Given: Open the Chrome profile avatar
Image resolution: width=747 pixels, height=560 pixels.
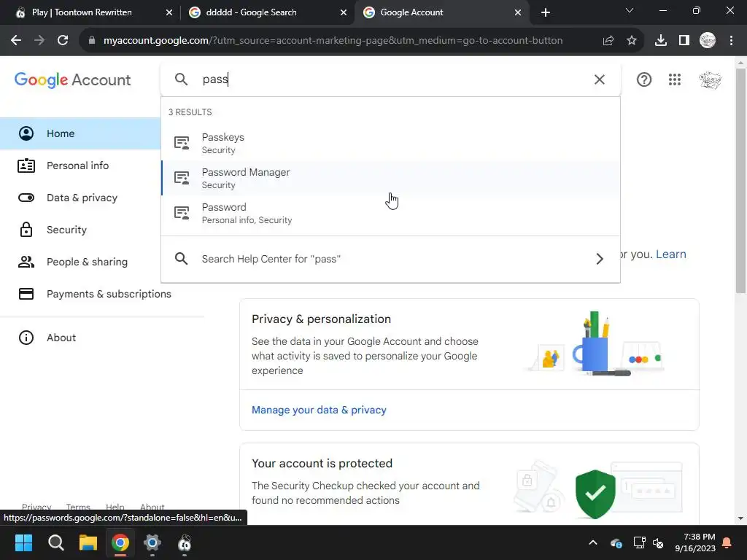Looking at the screenshot, I should (x=708, y=41).
